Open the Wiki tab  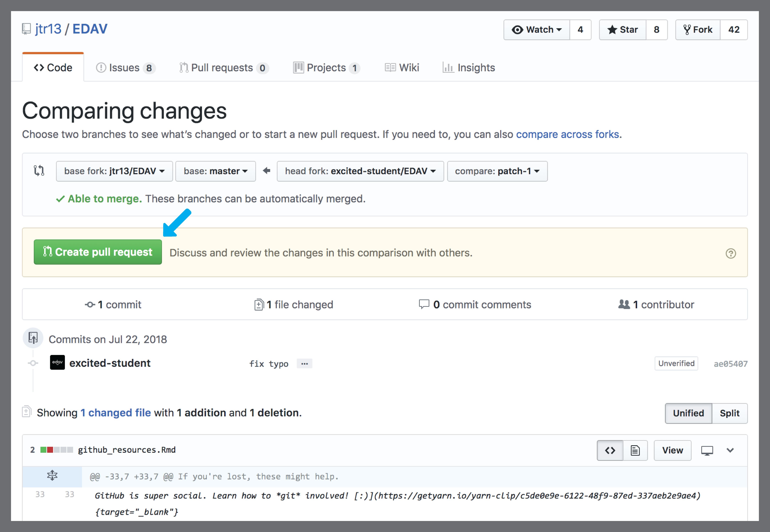click(402, 68)
